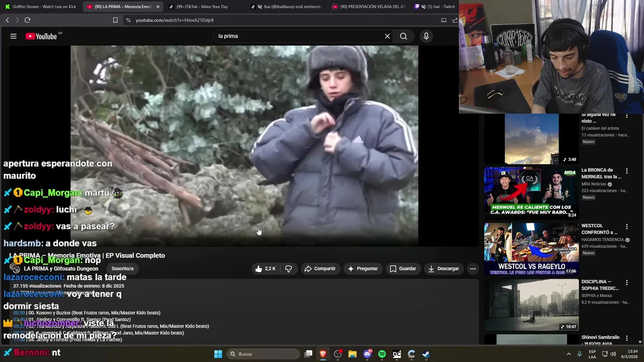Click the Compartir button
The height and width of the screenshot is (362, 644).
coord(320,268)
